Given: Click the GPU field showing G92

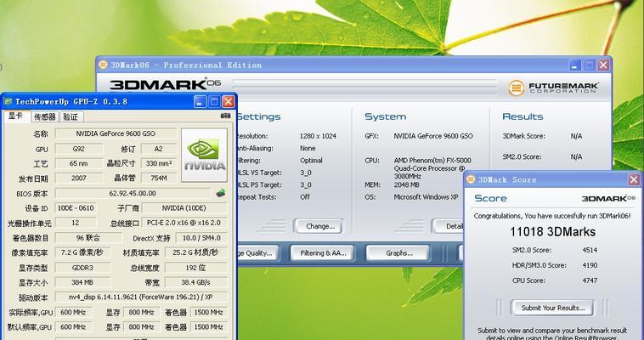Looking at the screenshot, I should 79,149.
